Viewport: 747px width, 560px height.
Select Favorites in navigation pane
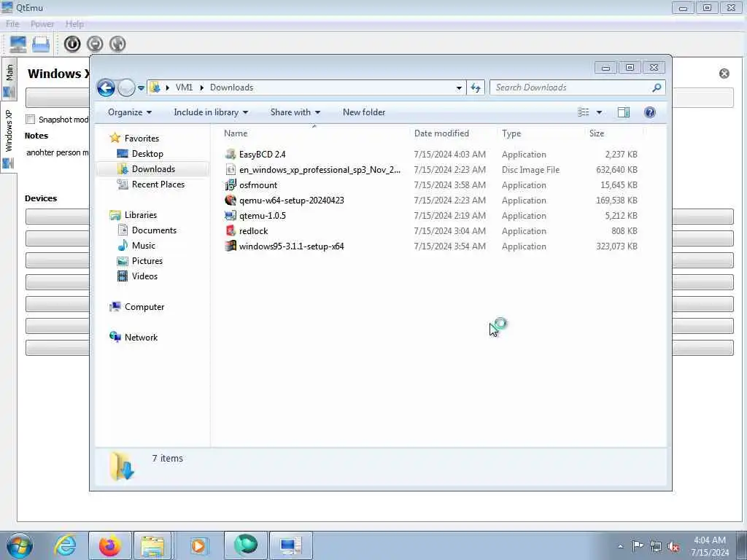142,139
